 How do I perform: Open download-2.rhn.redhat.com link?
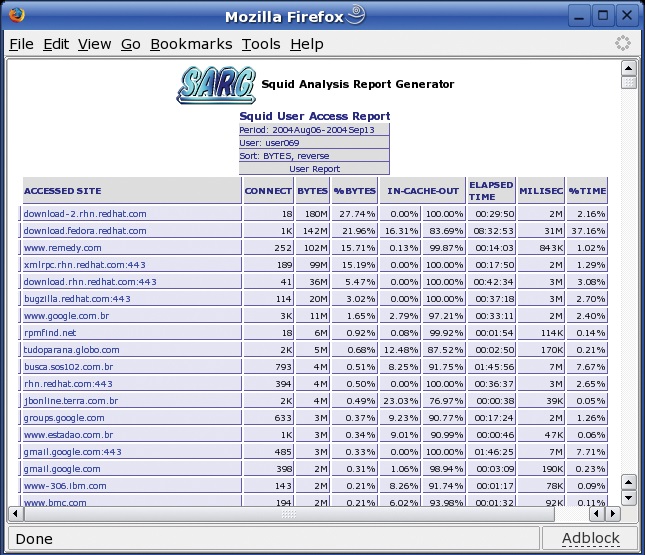(85, 214)
